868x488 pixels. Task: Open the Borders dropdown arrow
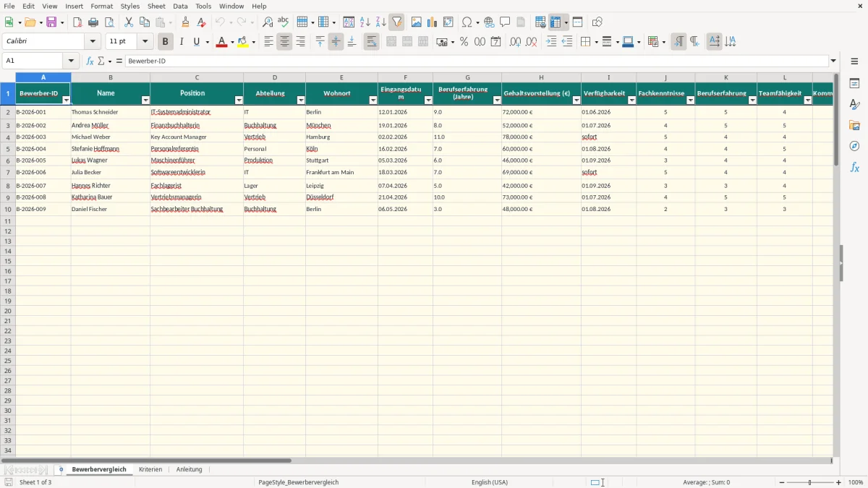coord(595,42)
